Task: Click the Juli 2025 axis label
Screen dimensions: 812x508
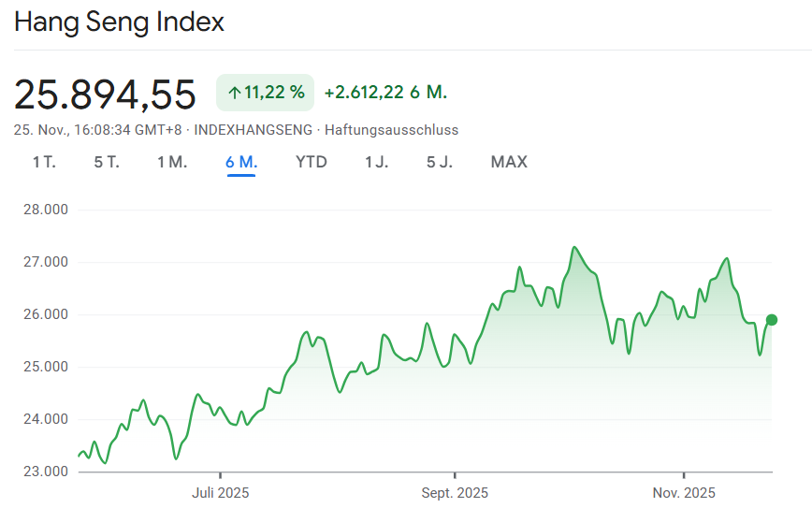Action: click(221, 492)
